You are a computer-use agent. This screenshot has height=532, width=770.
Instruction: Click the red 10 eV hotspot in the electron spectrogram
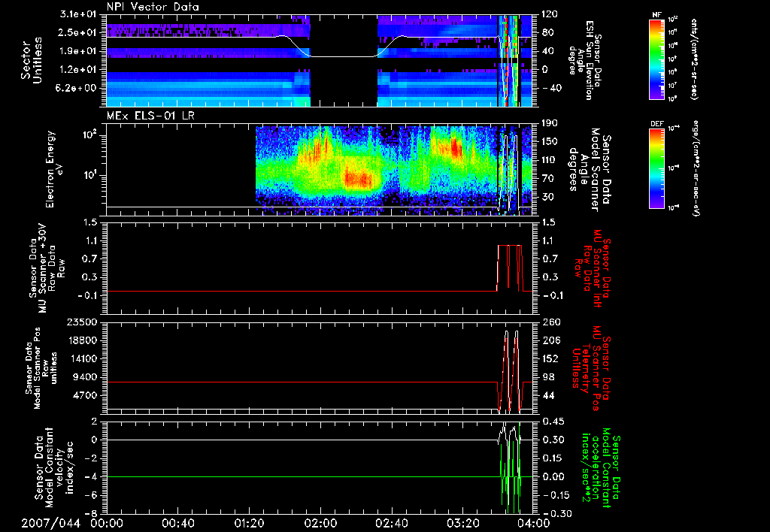tap(357, 179)
